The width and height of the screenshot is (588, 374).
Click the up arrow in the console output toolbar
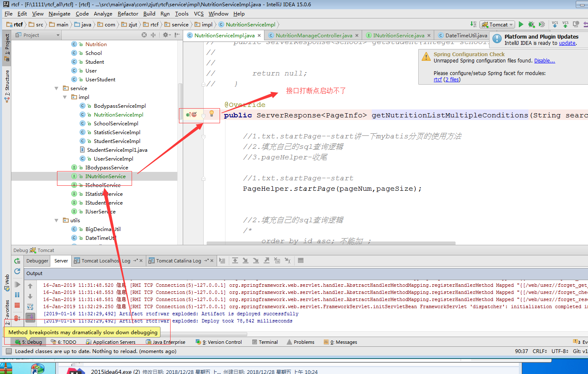click(x=30, y=286)
